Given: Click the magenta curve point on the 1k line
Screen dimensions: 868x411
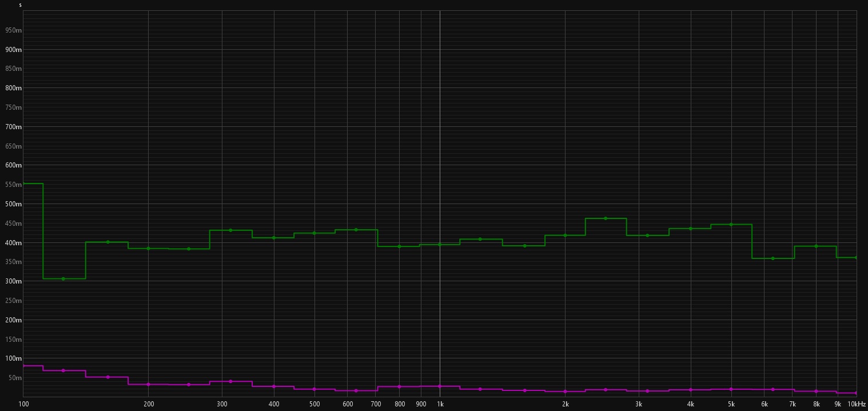Looking at the screenshot, I should [440, 386].
